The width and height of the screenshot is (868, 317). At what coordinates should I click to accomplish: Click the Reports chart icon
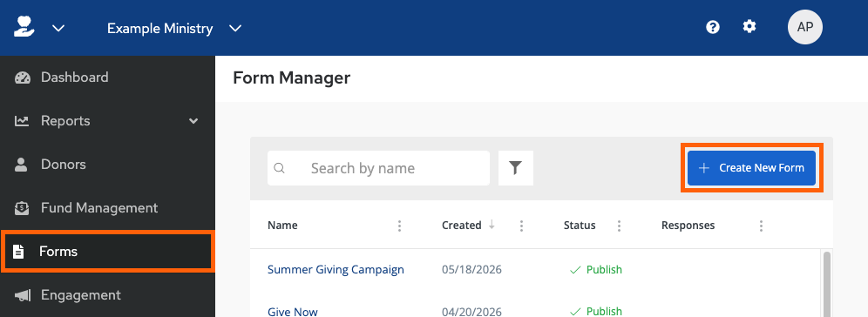point(22,120)
